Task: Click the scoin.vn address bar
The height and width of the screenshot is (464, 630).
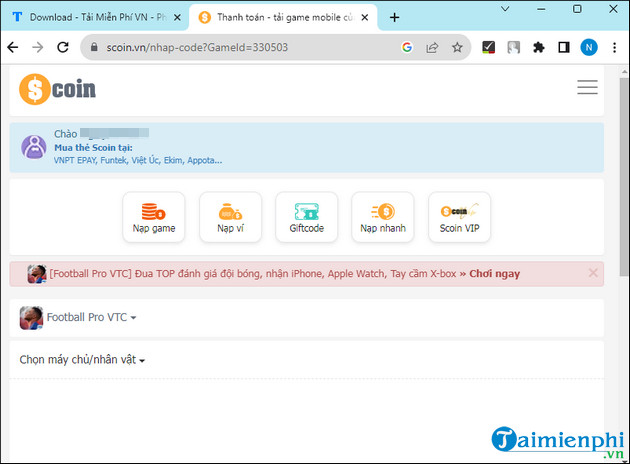Action: [240, 47]
